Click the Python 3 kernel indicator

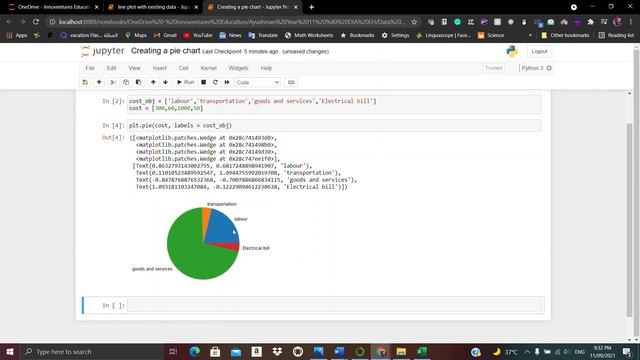(536, 68)
